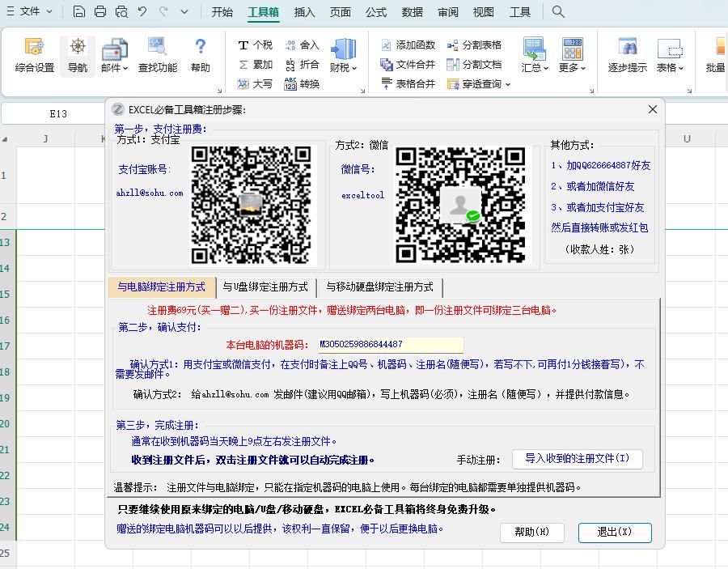The width and height of the screenshot is (728, 569).
Task: Expand the 穿透查询 dropdown arrow
Action: click(x=507, y=84)
